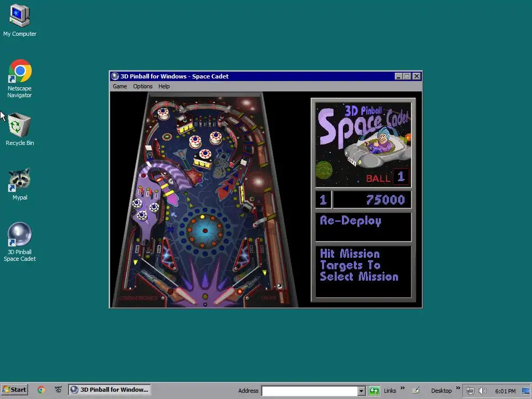
Task: Click the Desktop toolbar label
Action: 441,391
